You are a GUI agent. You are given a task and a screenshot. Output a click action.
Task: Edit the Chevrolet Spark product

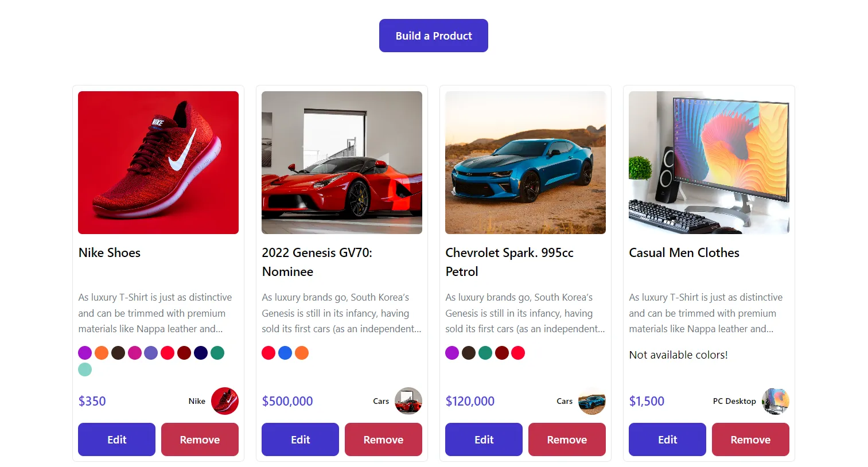pyautogui.click(x=484, y=439)
